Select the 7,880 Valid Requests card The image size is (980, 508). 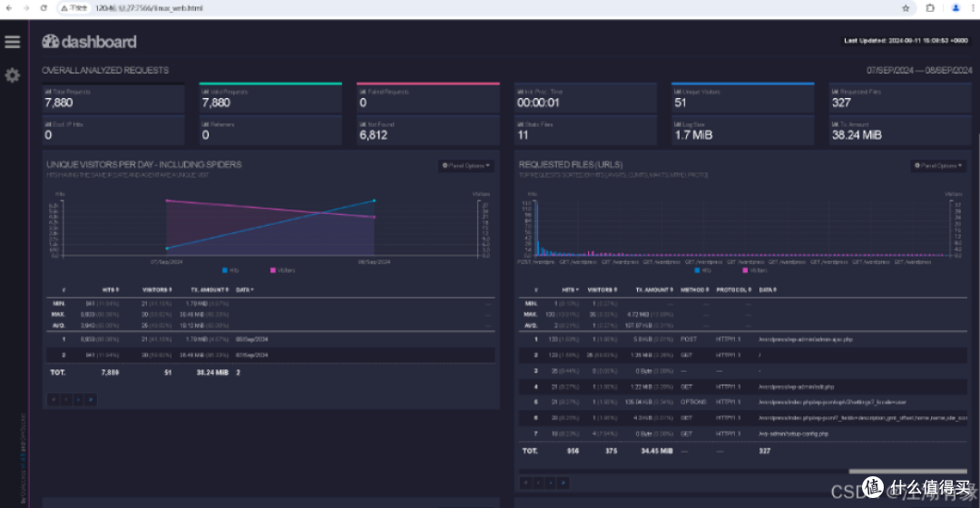pos(270,97)
